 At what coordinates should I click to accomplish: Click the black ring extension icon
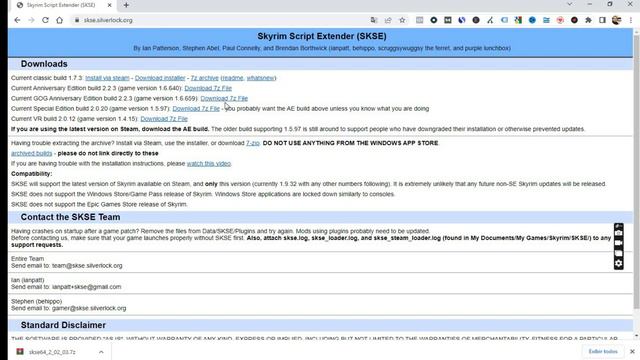coord(433,20)
